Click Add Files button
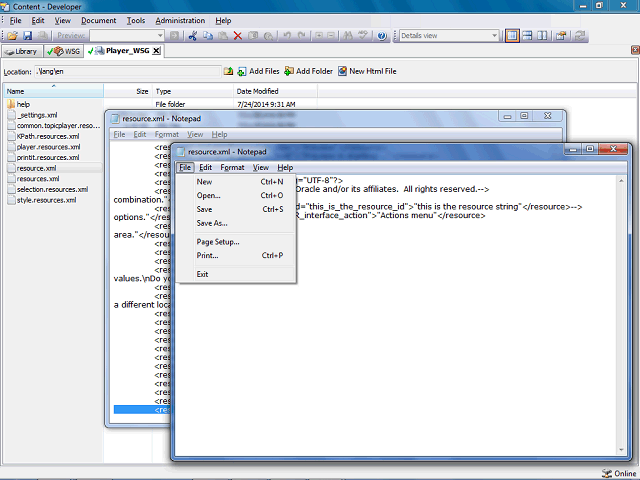The height and width of the screenshot is (480, 640). (258, 71)
